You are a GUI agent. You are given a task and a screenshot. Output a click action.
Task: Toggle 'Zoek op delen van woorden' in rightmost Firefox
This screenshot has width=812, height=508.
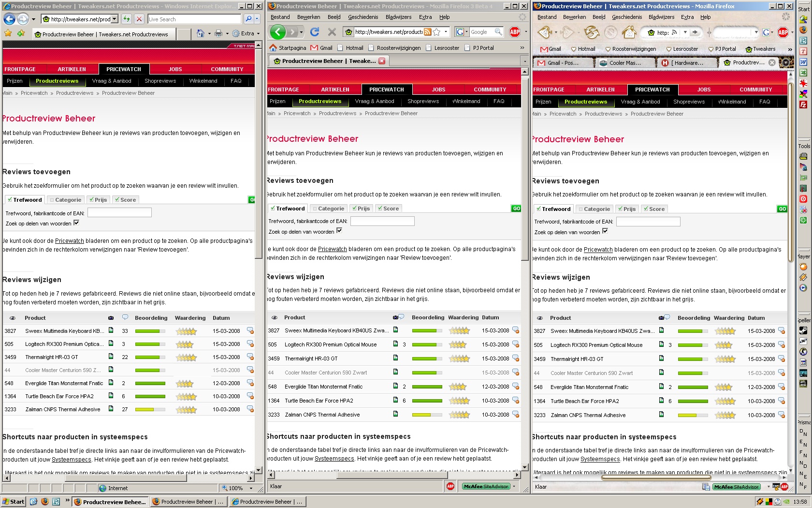[x=605, y=231]
